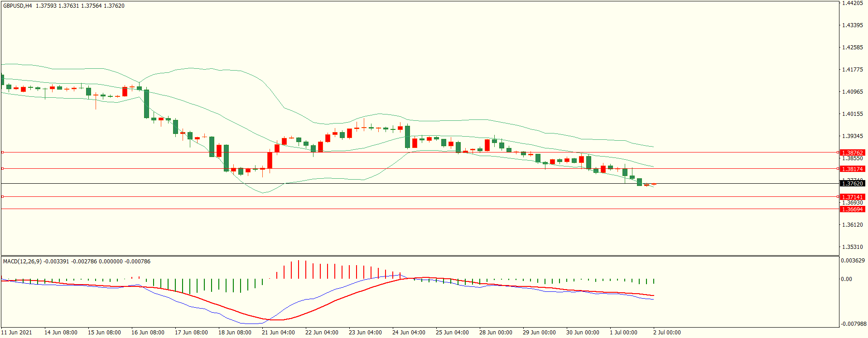Click the black 1.37620 current price tag
Screen dimensions: 868x338
pyautogui.click(x=853, y=184)
